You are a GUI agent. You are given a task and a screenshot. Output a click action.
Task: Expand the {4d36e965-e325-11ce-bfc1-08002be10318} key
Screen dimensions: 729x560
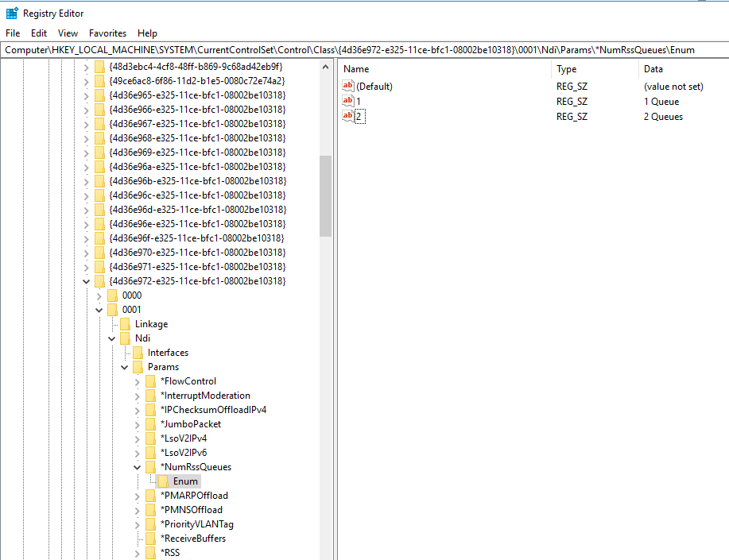coord(86,96)
